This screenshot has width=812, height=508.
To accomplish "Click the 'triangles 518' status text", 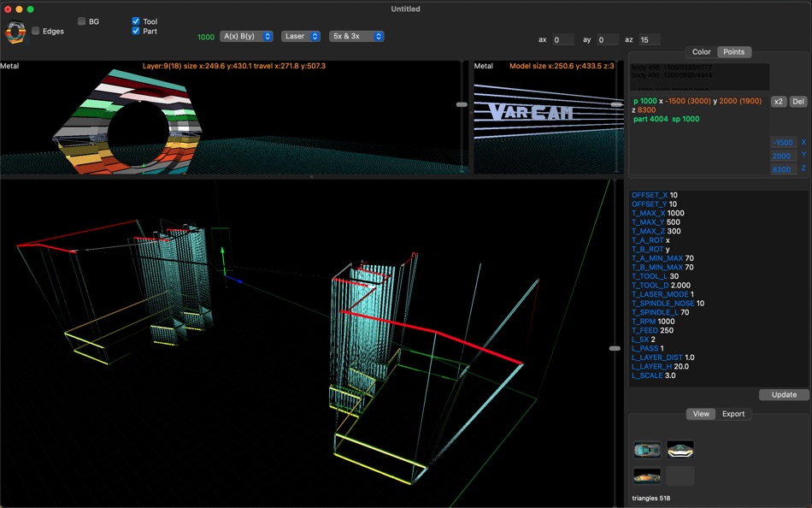I will point(651,499).
